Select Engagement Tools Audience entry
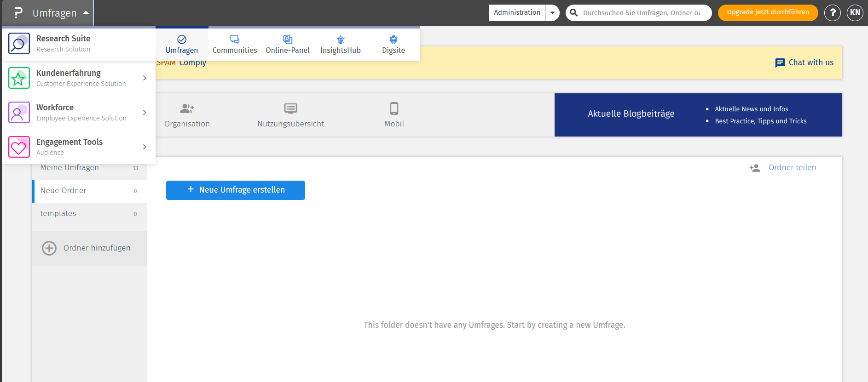Viewport: 868px width, 382px height. click(79, 147)
